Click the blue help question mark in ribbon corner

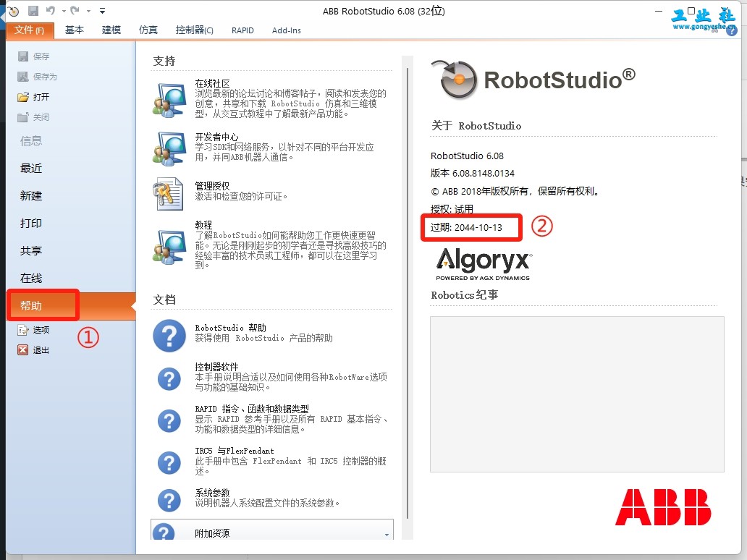click(732, 31)
